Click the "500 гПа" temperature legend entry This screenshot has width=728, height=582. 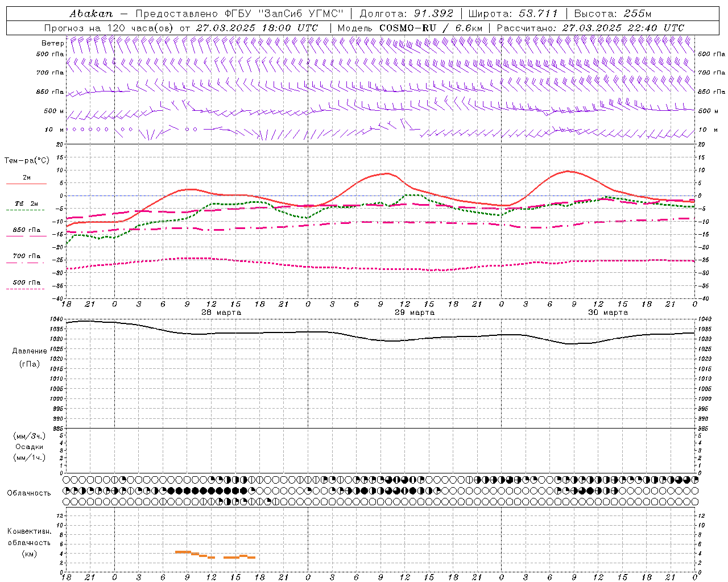[x=26, y=282]
